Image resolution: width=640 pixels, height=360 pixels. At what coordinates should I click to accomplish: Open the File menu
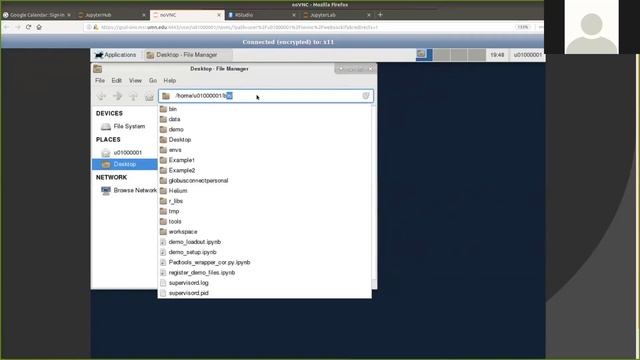click(100, 80)
